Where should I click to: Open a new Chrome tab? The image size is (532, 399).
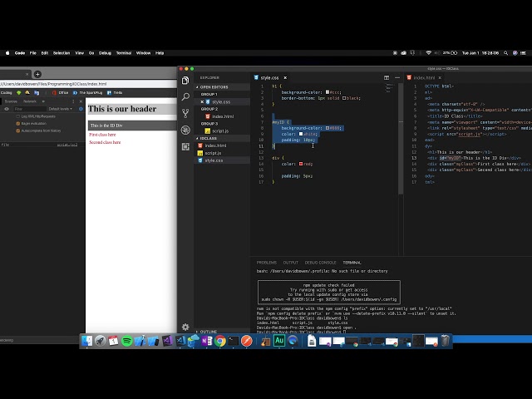37,74
